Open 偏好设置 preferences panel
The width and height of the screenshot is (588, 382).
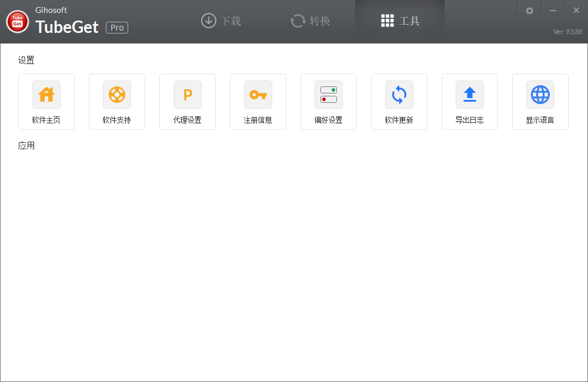[x=329, y=102]
